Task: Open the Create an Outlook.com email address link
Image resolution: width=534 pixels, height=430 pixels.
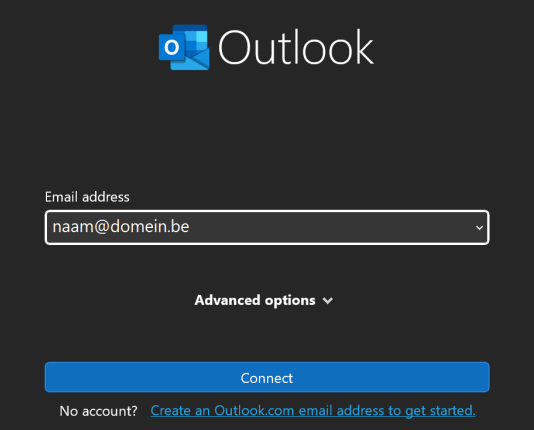Action: click(x=313, y=411)
